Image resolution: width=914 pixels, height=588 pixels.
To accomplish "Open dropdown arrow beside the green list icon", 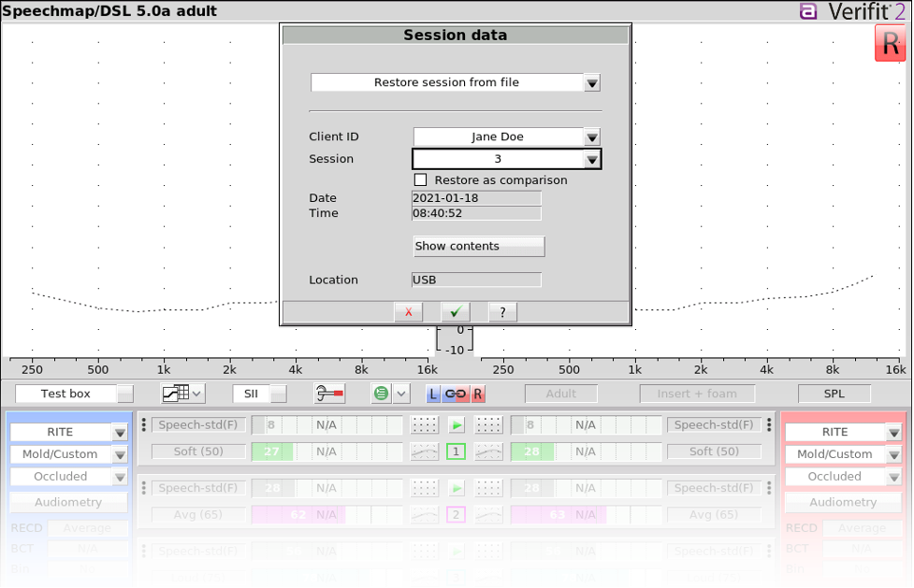I will pos(401,394).
